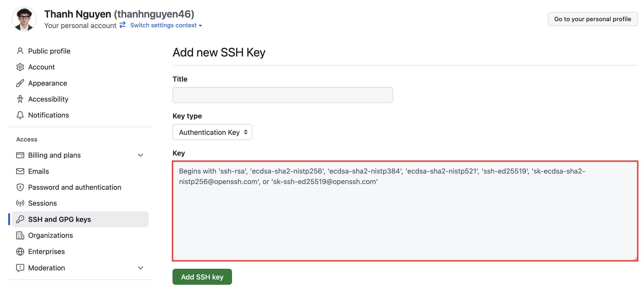Click the Enterprises globe icon

pyautogui.click(x=20, y=251)
